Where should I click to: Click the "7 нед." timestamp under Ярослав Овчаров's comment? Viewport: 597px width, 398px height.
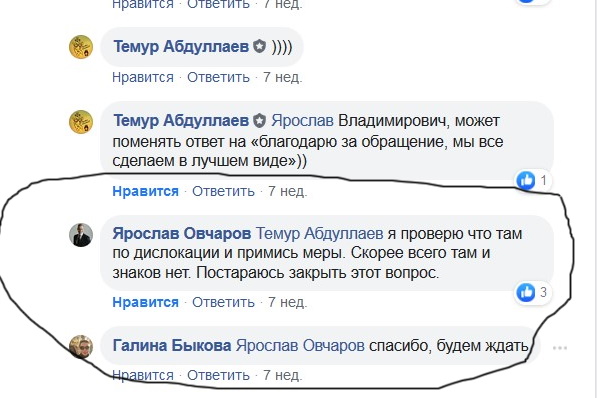point(287,302)
